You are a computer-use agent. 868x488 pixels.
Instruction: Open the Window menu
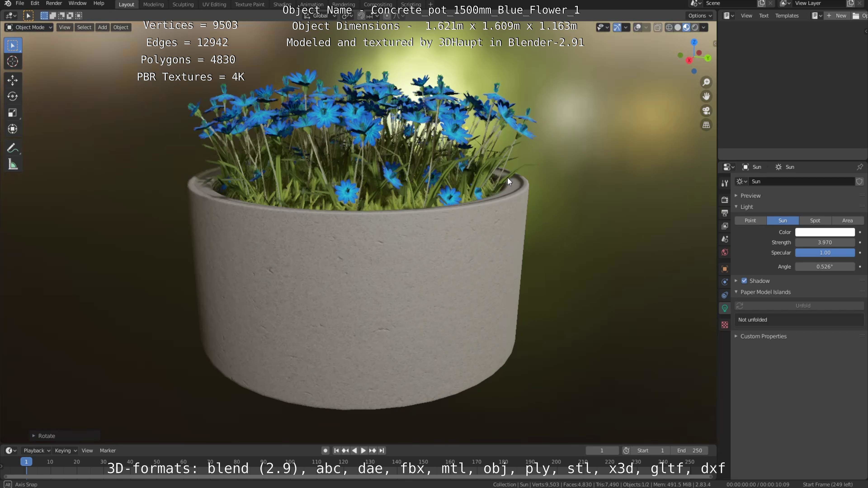point(78,3)
